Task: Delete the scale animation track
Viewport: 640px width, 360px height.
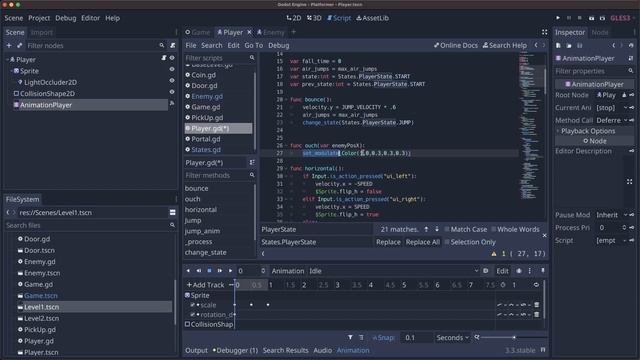Action: click(537, 304)
